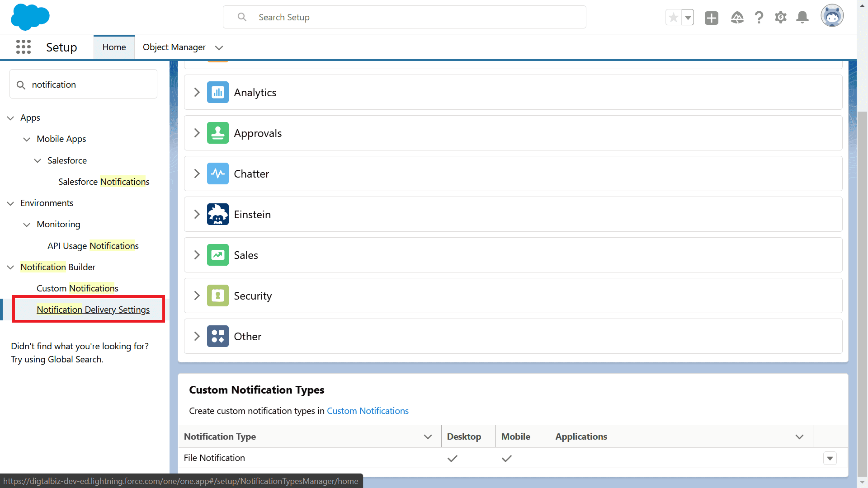Open File Notification row action menu
The image size is (868, 488).
(x=830, y=458)
